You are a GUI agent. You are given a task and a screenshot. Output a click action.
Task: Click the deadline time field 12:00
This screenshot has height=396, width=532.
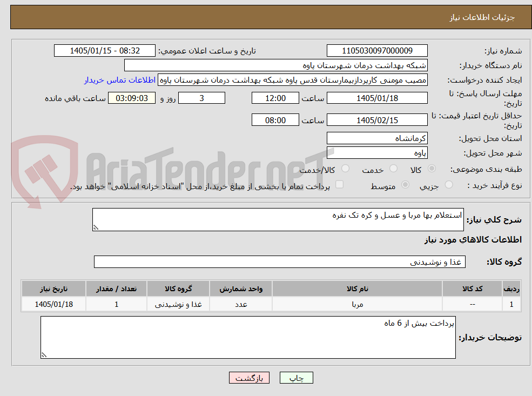275,98
